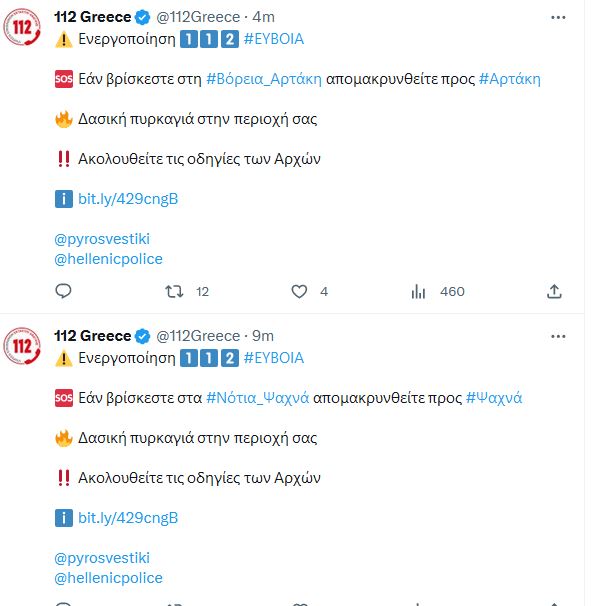
Task: Visit @hellenicpolice mention in first tweet
Action: point(108,259)
